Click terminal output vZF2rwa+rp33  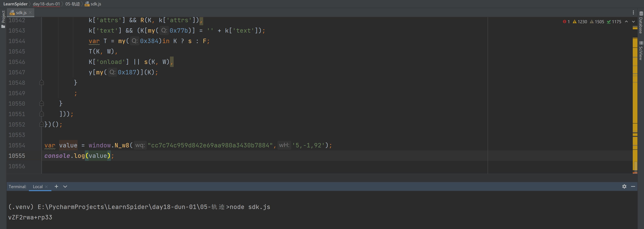coord(30,218)
